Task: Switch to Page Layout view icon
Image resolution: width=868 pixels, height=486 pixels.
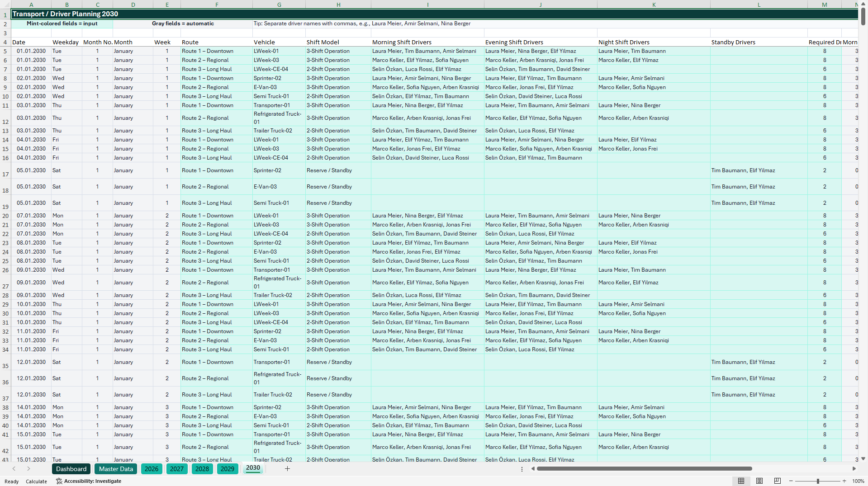Action: coord(759,481)
